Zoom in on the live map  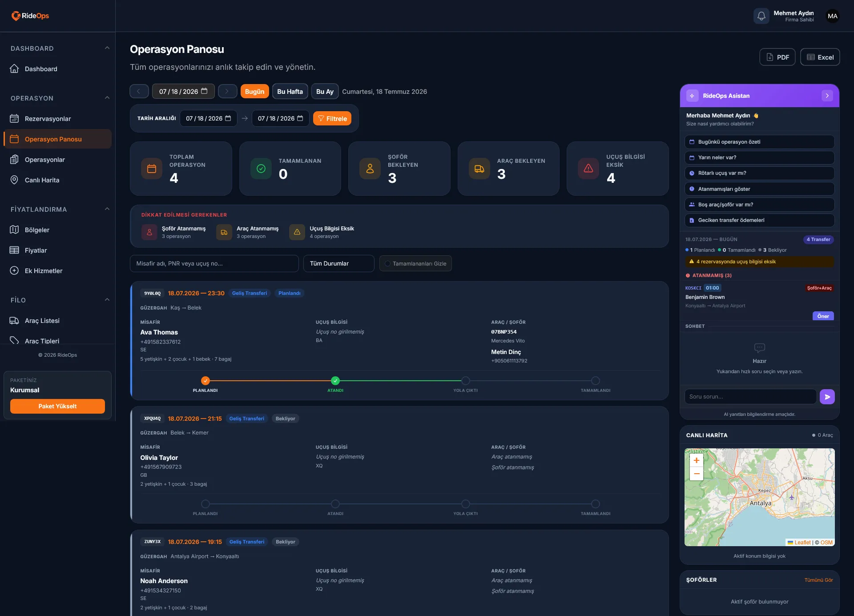point(697,460)
